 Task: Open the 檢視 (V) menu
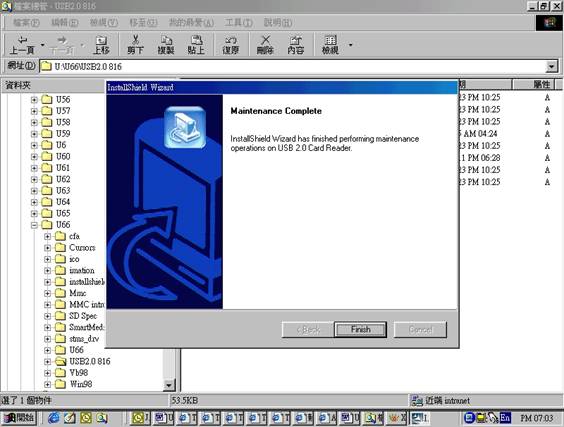(104, 23)
